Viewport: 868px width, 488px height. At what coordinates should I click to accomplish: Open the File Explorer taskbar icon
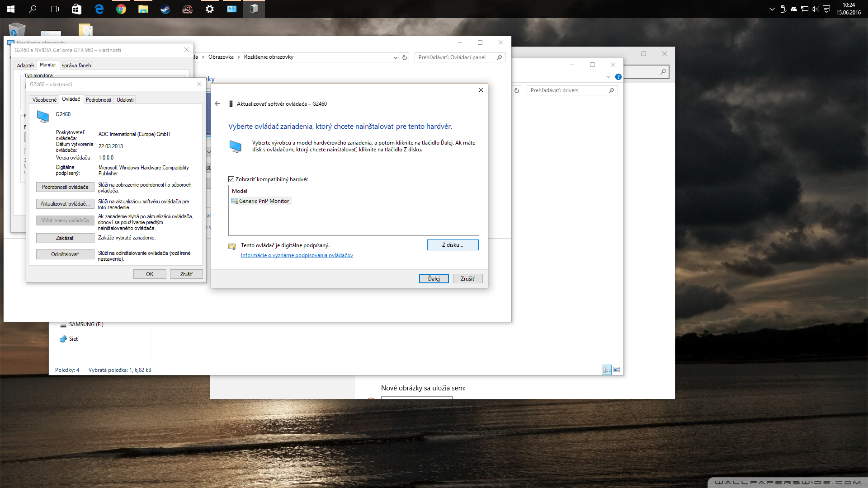[143, 9]
